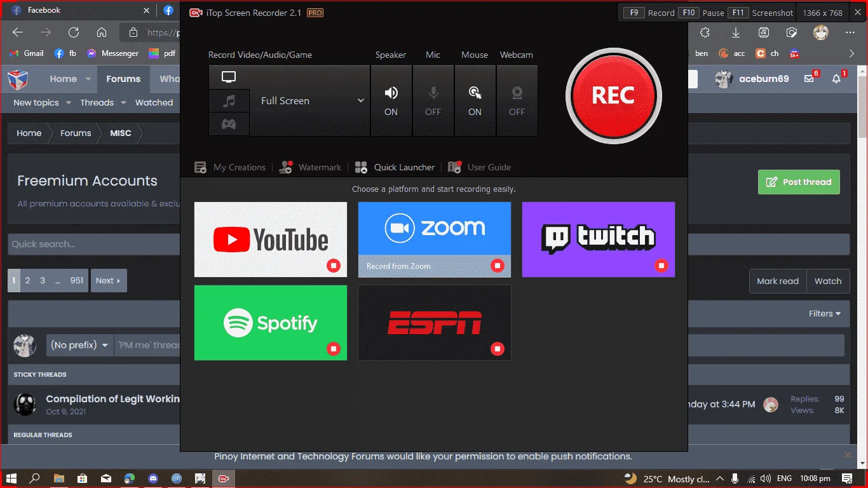Open New topics dropdown in forum

[x=42, y=102]
